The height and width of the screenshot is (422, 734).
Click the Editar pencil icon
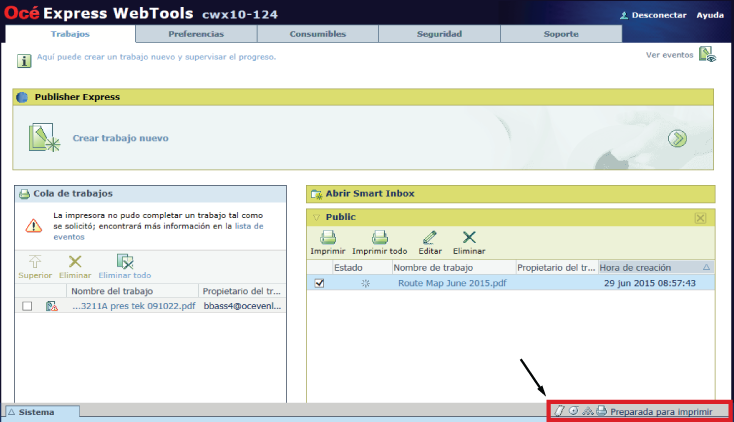point(430,237)
